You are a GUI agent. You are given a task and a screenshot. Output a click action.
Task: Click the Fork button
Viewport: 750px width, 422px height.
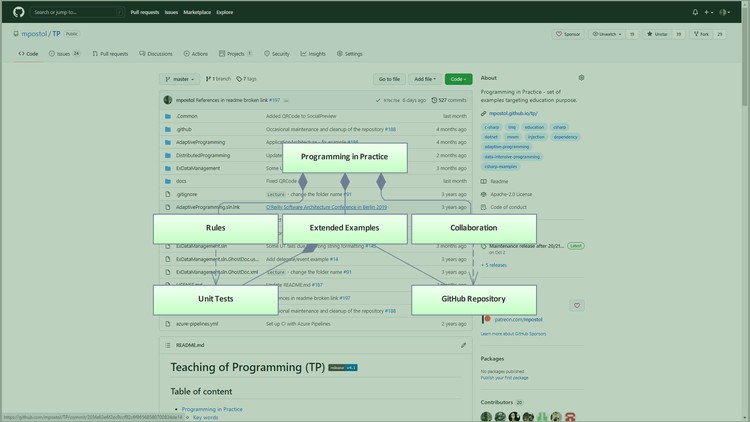click(x=701, y=34)
